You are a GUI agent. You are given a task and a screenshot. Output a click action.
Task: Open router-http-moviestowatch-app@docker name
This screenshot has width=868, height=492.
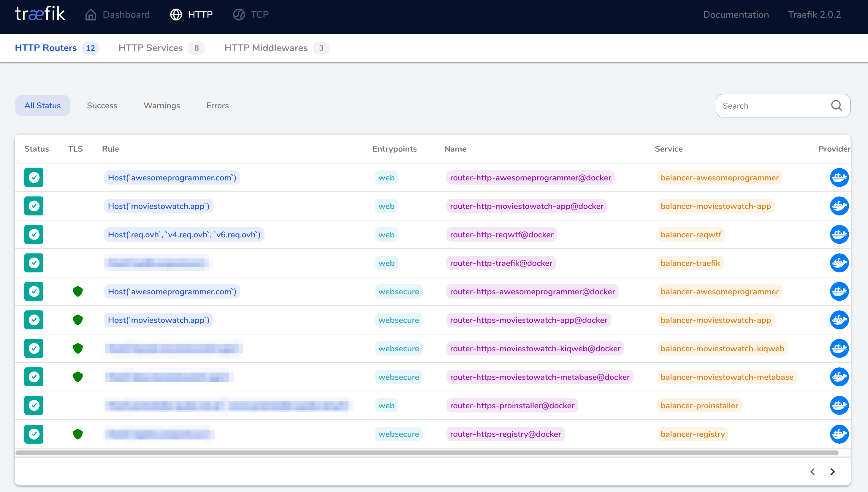point(527,206)
